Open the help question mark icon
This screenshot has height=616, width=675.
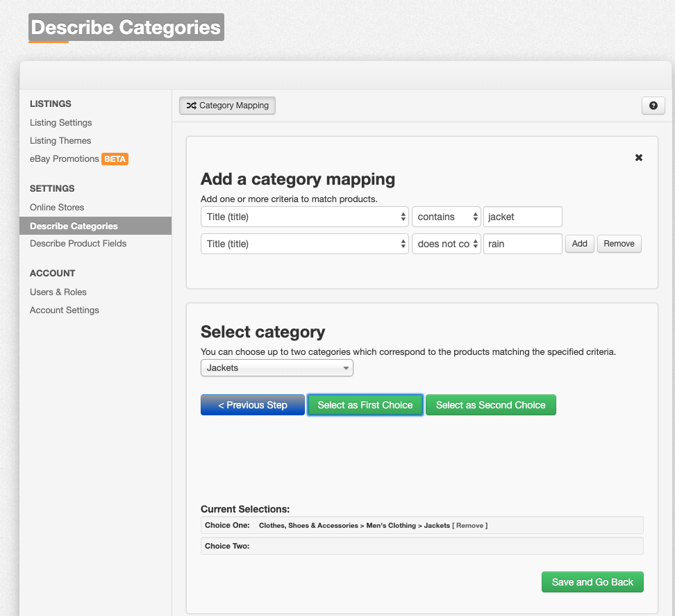coord(653,106)
